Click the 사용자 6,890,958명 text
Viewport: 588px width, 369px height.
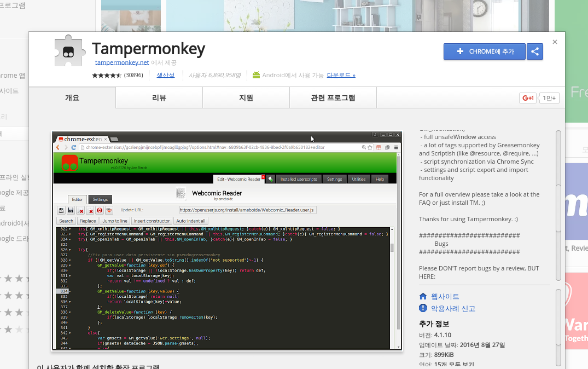(x=214, y=75)
